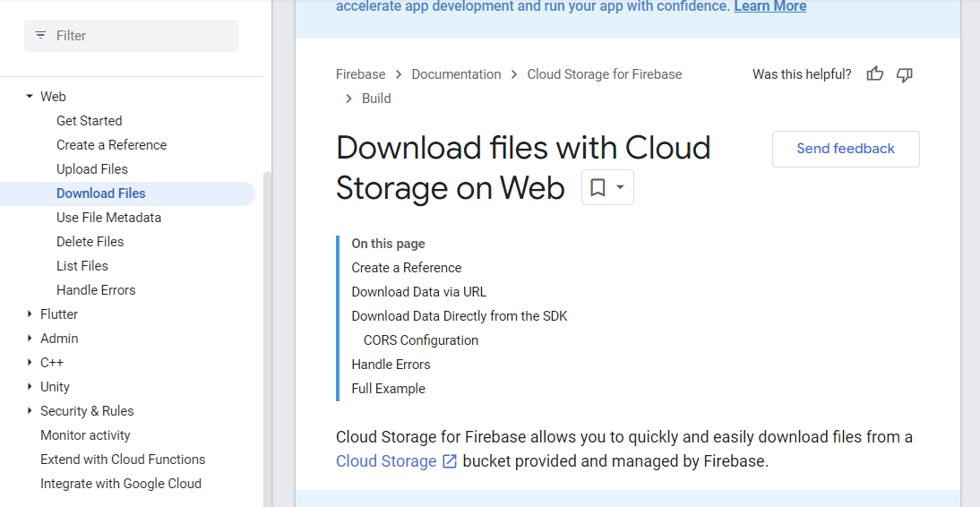Viewport: 980px width, 507px height.
Task: Click the Send feedback button
Action: (846, 149)
